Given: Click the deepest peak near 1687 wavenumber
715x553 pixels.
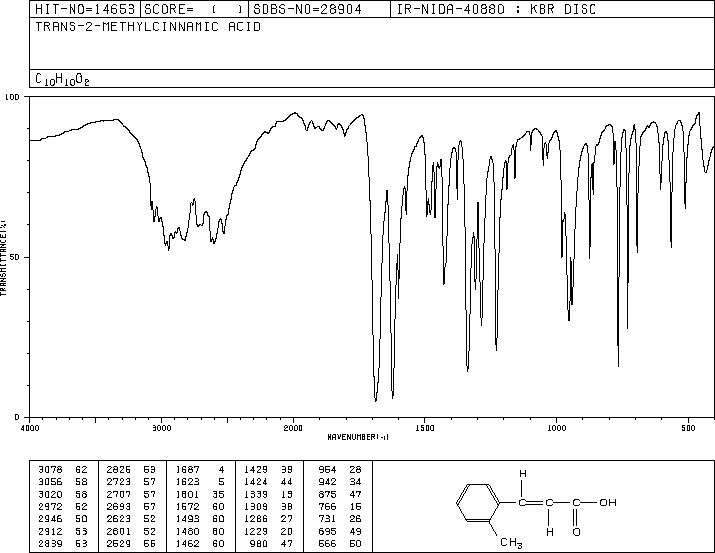Looking at the screenshot, I should [x=376, y=401].
